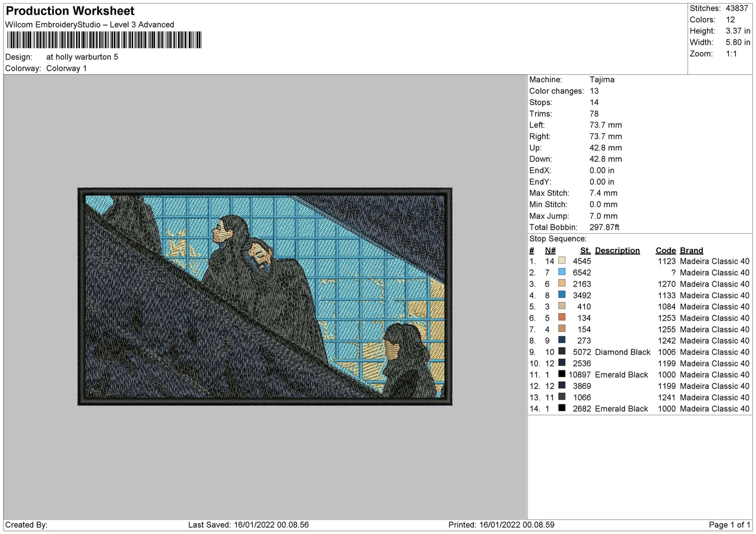Image resolution: width=756 pixels, height=534 pixels.
Task: Click the 'Left:' label
Action: point(537,125)
